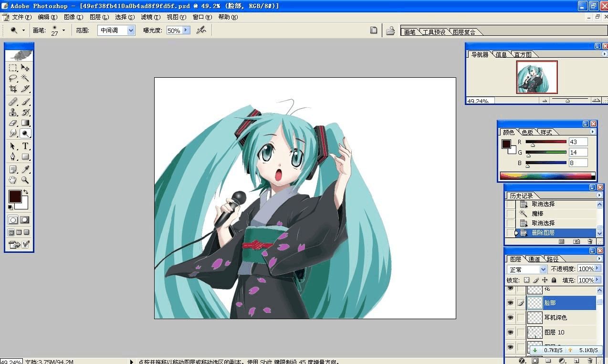This screenshot has height=364, width=608.
Task: Switch to the 色板 tab
Action: coord(527,132)
